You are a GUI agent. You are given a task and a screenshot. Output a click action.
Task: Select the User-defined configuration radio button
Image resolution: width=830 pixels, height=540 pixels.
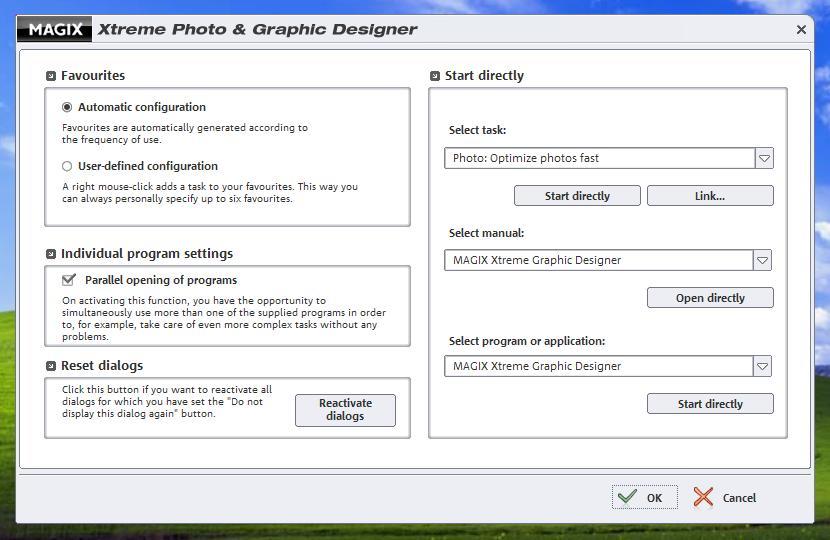67,166
